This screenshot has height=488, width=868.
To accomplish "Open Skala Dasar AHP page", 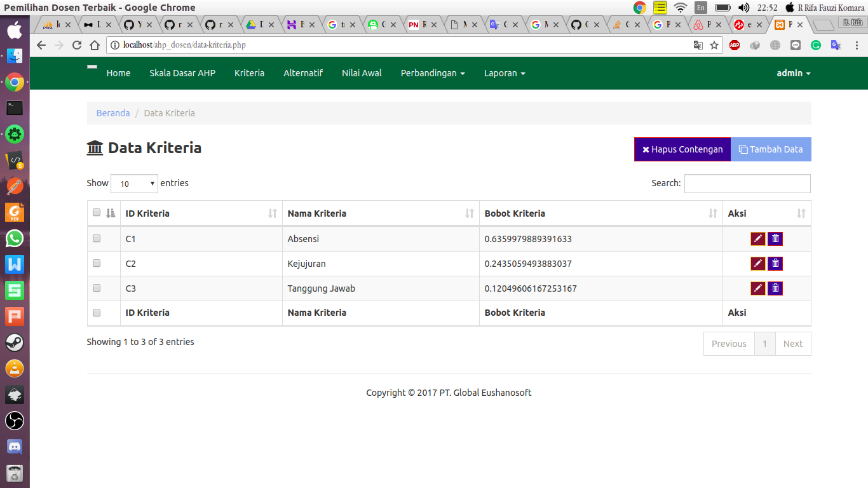I will point(182,73).
